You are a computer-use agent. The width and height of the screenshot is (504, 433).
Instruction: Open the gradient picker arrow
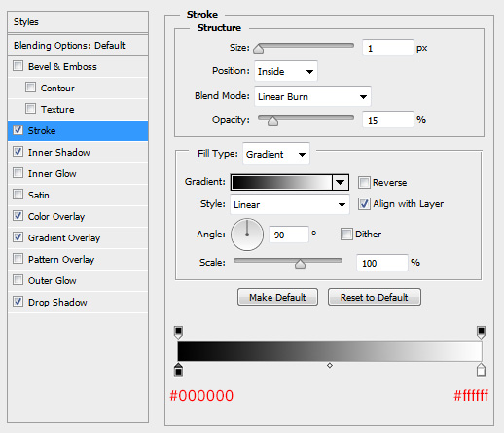(x=341, y=182)
